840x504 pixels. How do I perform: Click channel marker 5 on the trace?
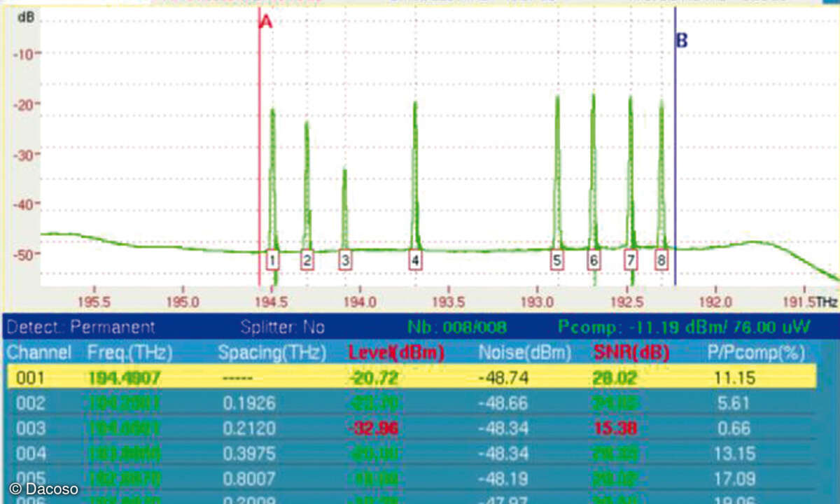(556, 261)
